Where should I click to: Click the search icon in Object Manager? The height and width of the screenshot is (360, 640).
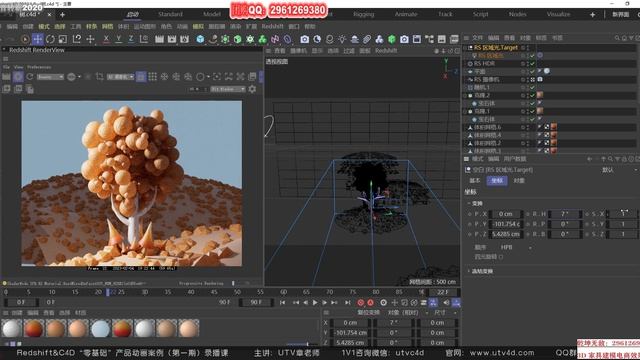pos(617,38)
